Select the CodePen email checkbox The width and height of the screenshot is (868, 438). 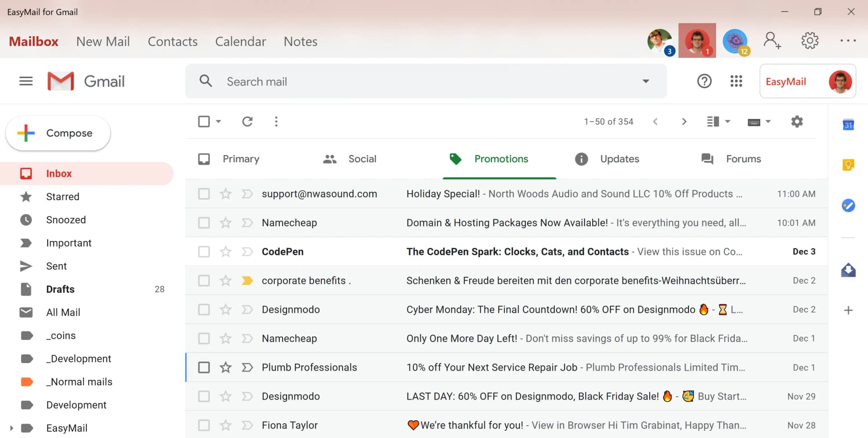coord(204,252)
